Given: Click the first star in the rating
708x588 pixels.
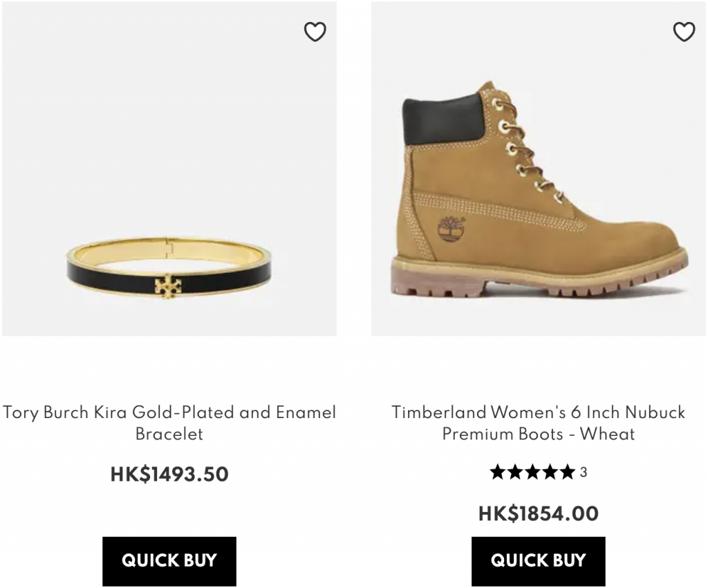Looking at the screenshot, I should tap(497, 473).
